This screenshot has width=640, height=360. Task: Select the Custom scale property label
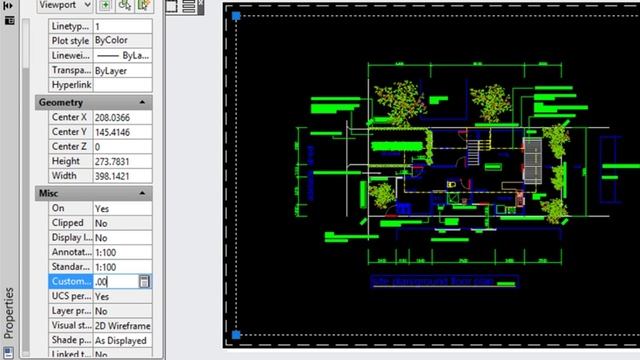(x=71, y=282)
